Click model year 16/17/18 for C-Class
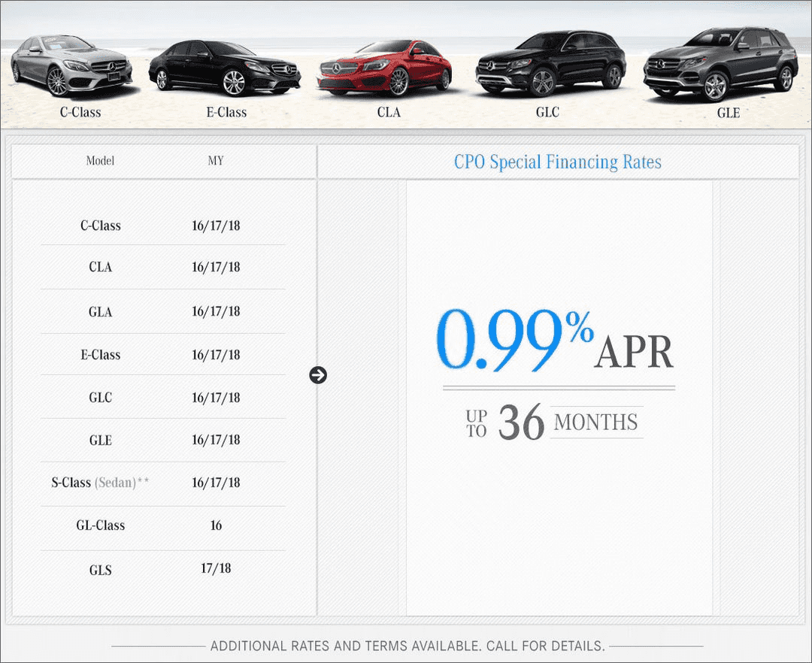 pyautogui.click(x=216, y=226)
